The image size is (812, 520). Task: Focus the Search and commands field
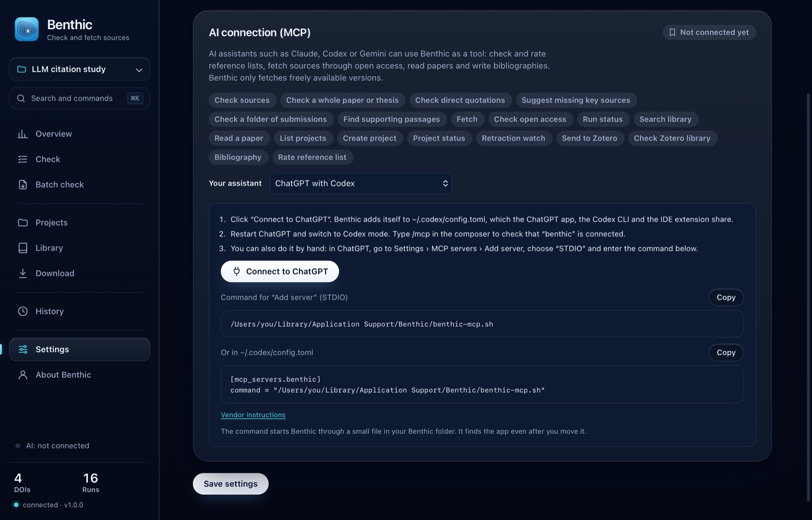80,98
